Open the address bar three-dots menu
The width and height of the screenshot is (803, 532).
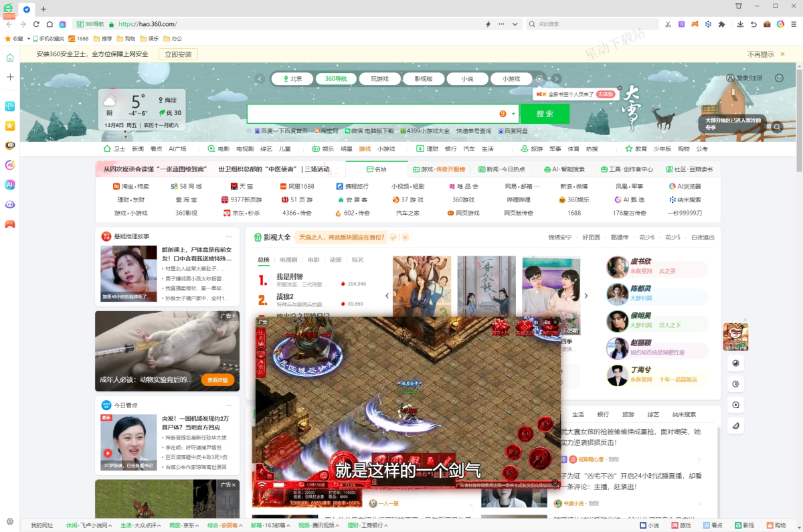click(x=501, y=24)
